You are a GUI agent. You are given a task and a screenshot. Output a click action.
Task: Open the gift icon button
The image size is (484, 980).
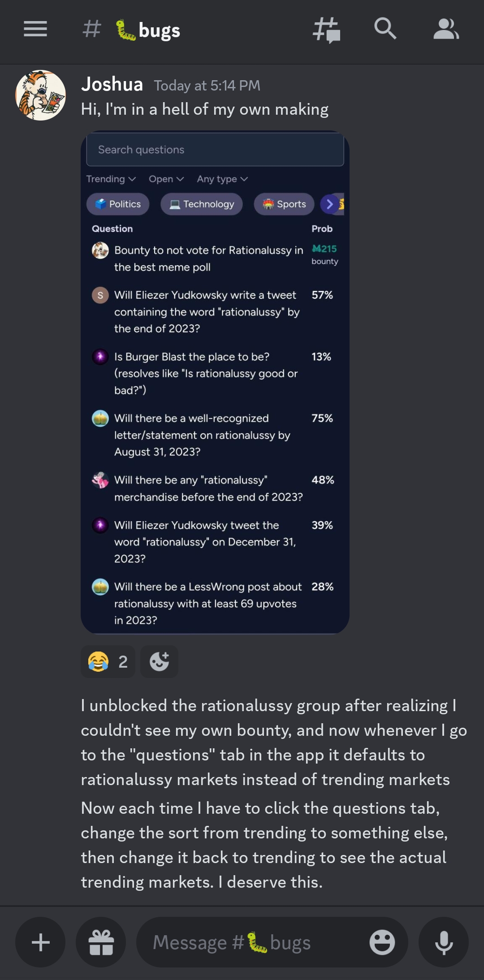pos(101,942)
